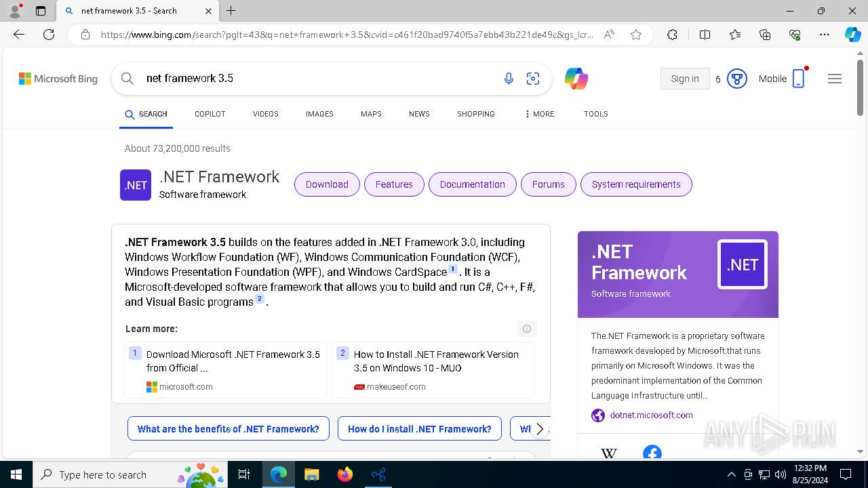Open Download Microsoft .NET Framework 3.5 link
The width and height of the screenshot is (868, 488).
pos(233,361)
